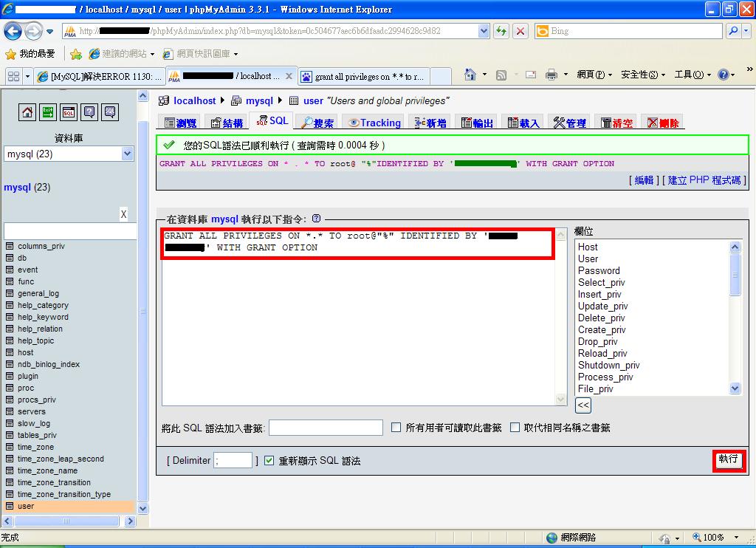Open the time_zone_name table

tap(47, 470)
